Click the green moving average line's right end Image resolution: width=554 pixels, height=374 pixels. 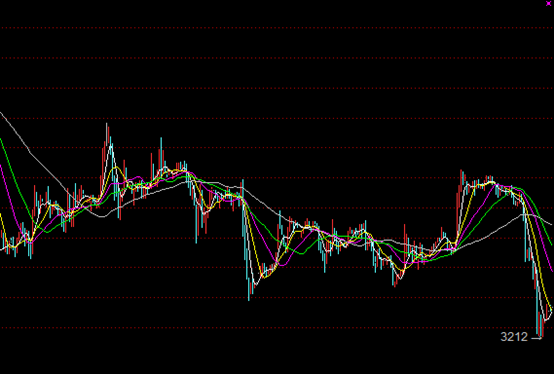pos(552,244)
